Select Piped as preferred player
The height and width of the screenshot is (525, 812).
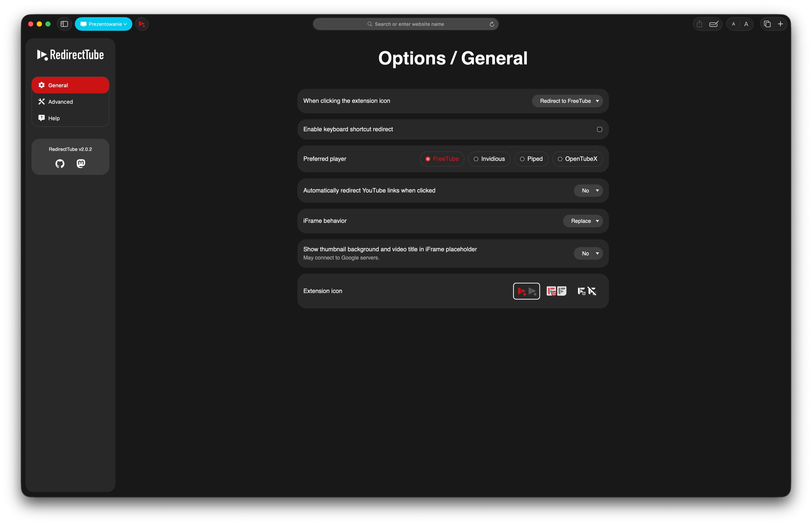tap(531, 159)
